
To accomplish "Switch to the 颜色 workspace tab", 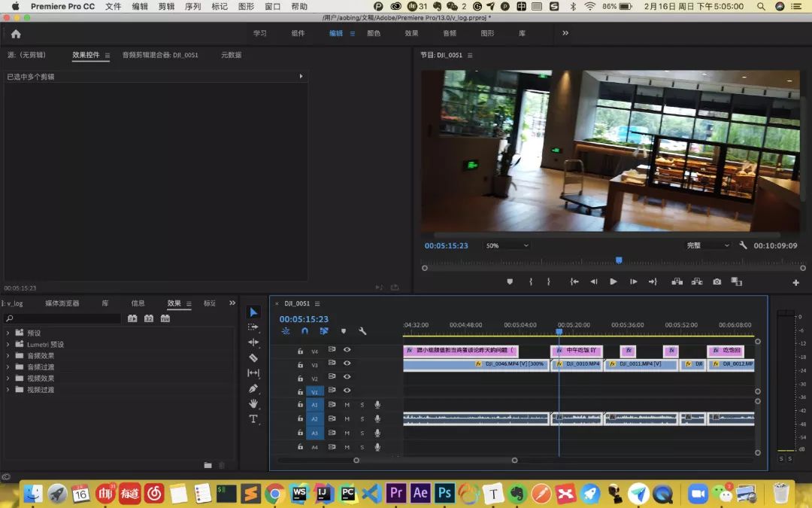I will tap(373, 33).
